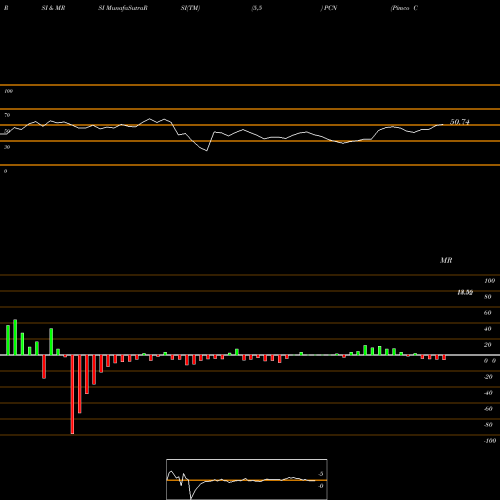500x500 pixels.
Task: Click the 70 label on RSI axis
Action: pos(7,115)
